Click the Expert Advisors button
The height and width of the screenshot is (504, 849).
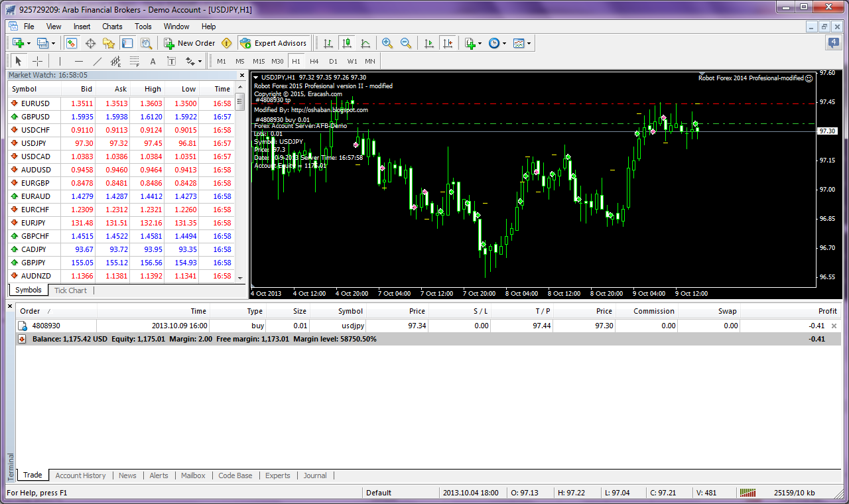click(273, 43)
